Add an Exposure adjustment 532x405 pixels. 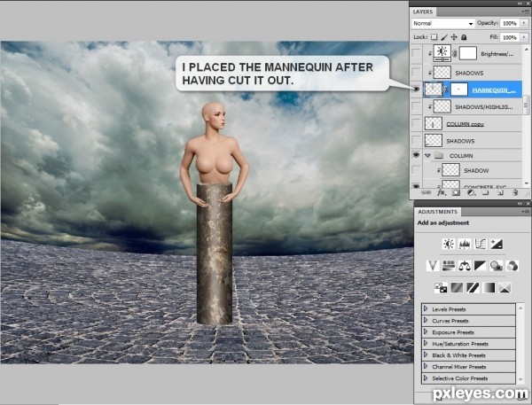click(x=497, y=244)
